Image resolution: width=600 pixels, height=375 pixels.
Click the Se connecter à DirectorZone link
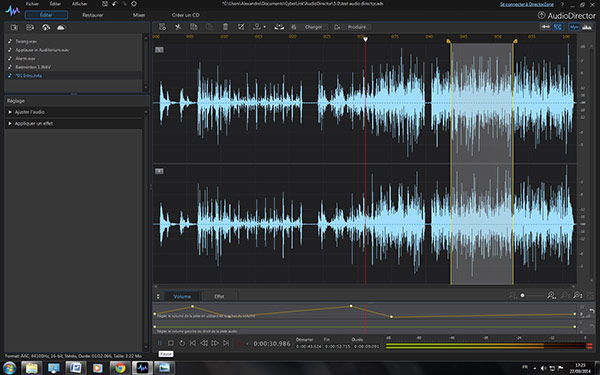(x=527, y=4)
